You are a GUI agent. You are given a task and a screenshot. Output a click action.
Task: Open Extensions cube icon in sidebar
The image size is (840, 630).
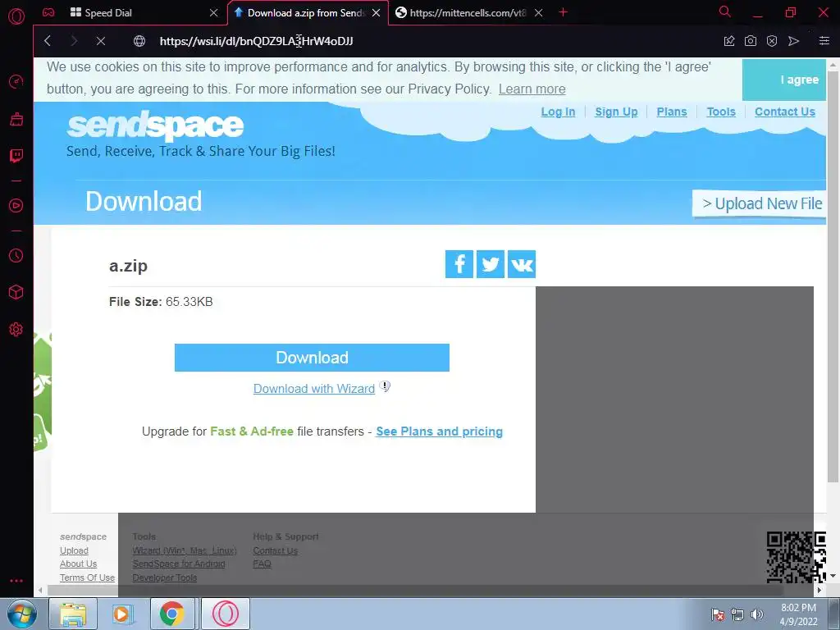click(x=16, y=292)
